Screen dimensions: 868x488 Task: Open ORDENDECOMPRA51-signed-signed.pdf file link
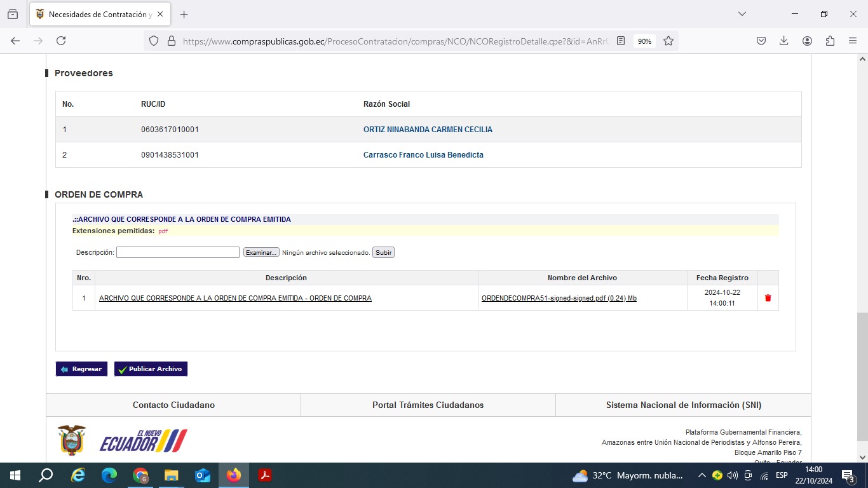click(559, 298)
